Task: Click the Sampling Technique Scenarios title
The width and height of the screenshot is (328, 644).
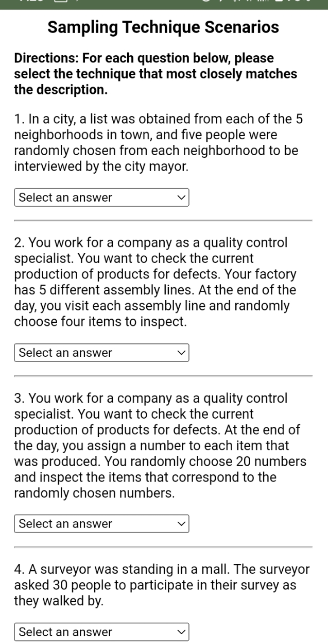Action: (163, 27)
